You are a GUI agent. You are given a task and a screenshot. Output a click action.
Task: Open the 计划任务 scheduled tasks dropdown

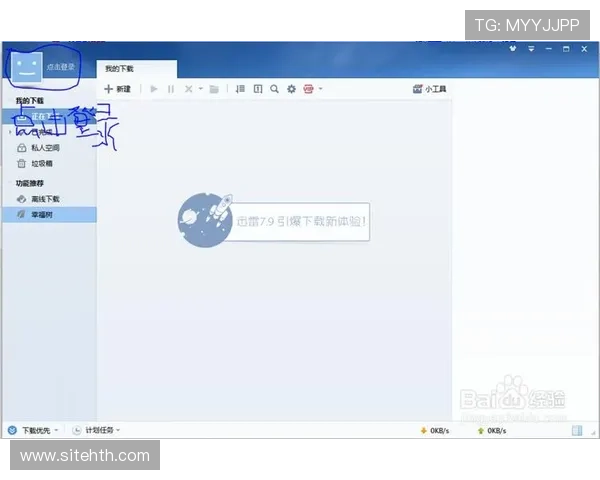point(96,431)
